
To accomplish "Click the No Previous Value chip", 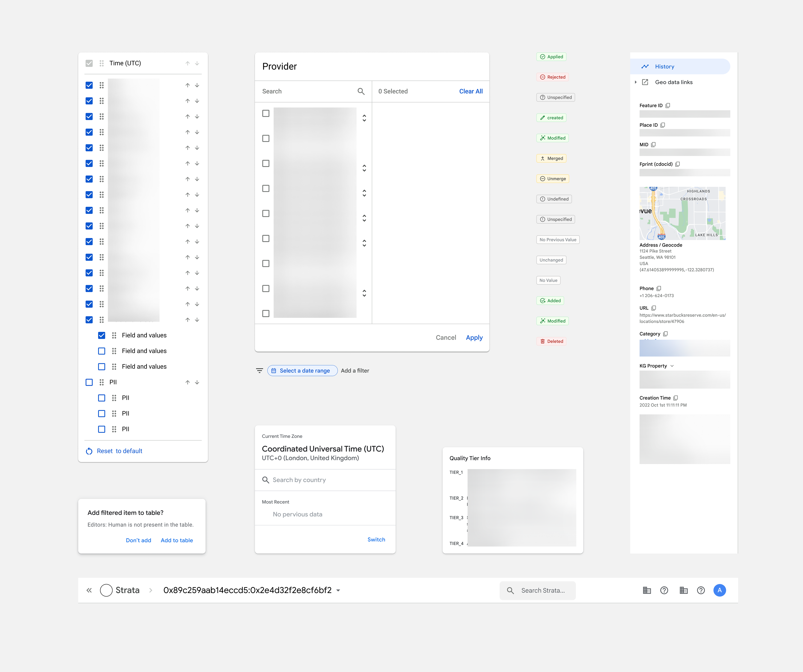I will pos(558,240).
